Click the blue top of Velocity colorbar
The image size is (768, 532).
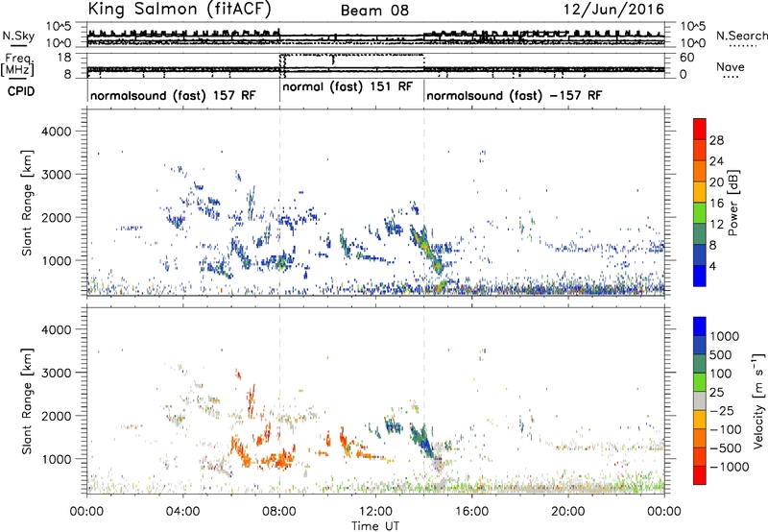[700, 326]
